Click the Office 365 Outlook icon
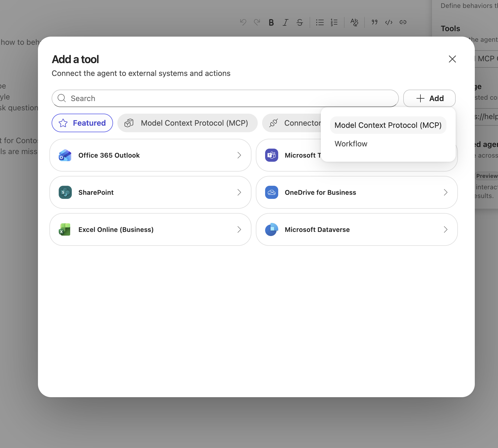Viewport: 498px width, 448px height. pyautogui.click(x=65, y=155)
